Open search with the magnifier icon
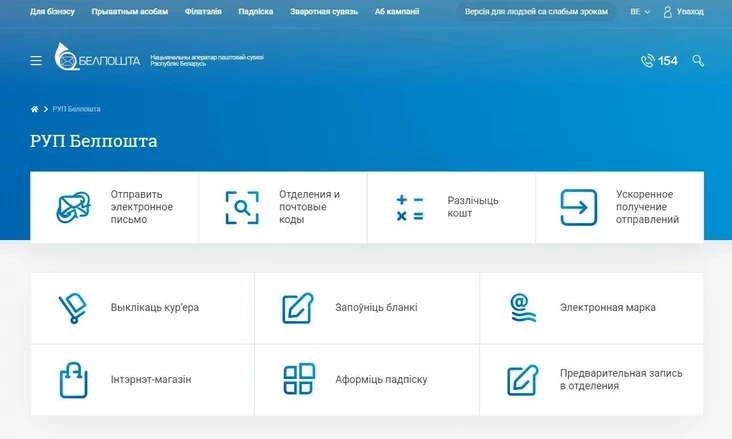 pos(698,61)
